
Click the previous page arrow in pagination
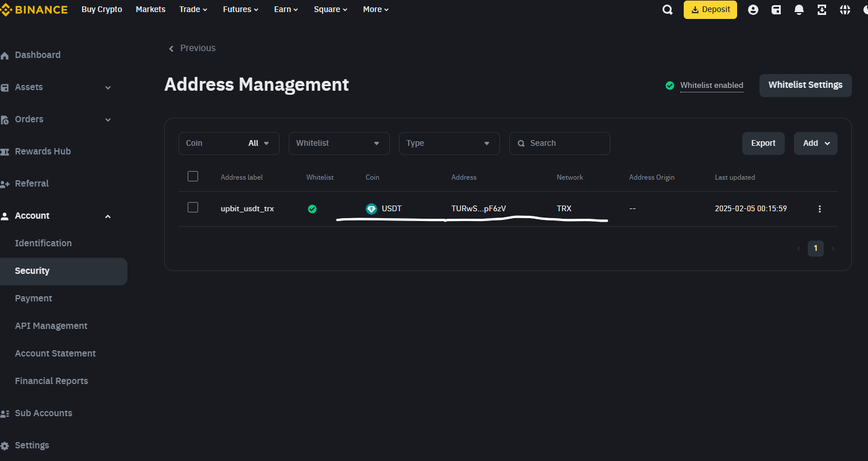click(799, 249)
